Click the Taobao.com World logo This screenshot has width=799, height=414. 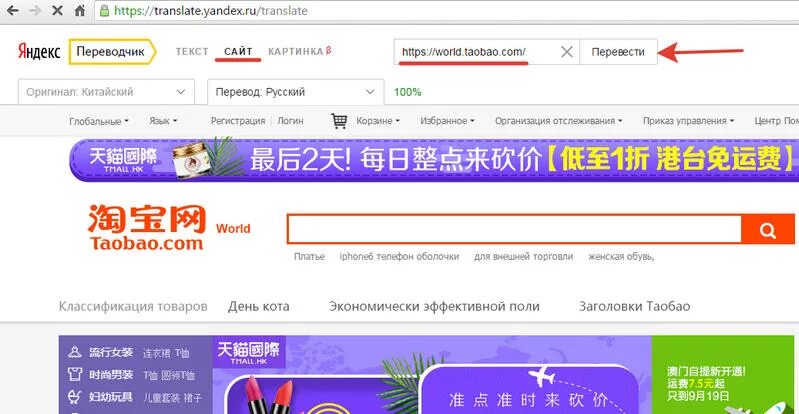click(169, 227)
